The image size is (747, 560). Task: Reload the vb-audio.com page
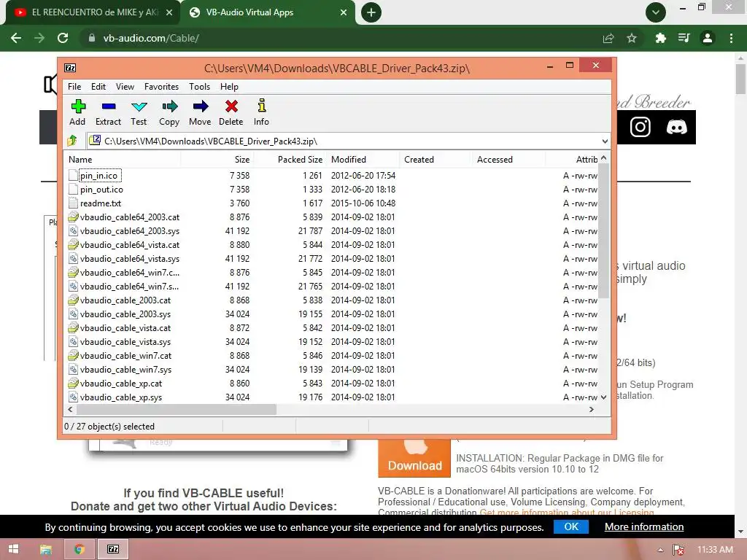tap(63, 38)
